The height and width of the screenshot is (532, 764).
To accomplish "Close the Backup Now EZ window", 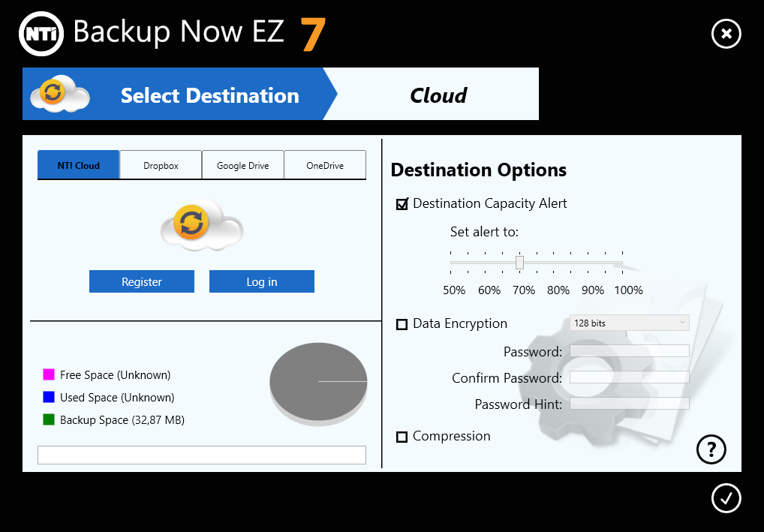I will click(726, 34).
